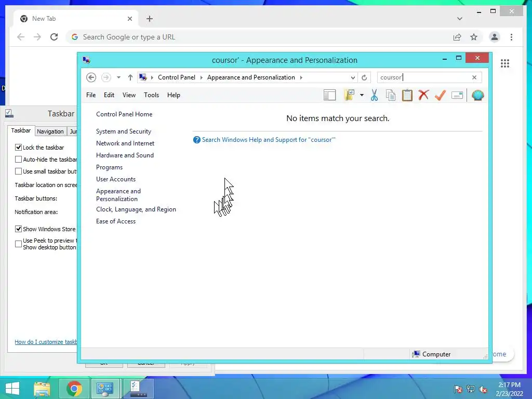Viewport: 532px width, 399px height.
Task: Open a new Chrome tab with plus
Action: click(150, 19)
